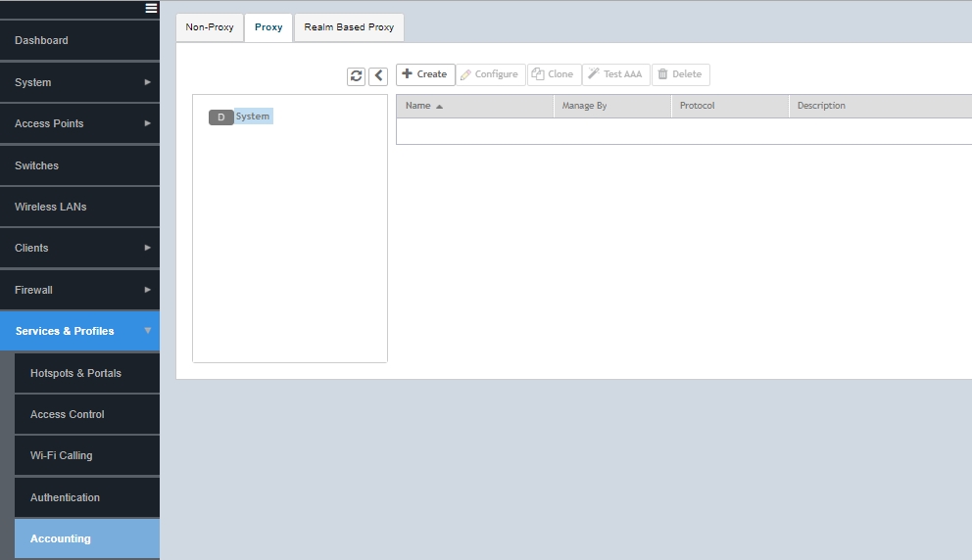
Task: Click the Test AAA button
Action: click(615, 74)
